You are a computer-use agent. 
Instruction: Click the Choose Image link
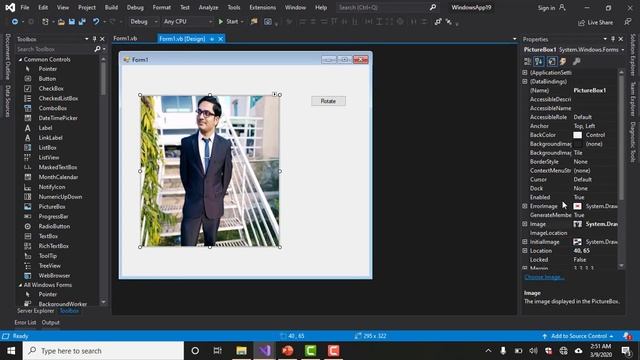point(544,277)
